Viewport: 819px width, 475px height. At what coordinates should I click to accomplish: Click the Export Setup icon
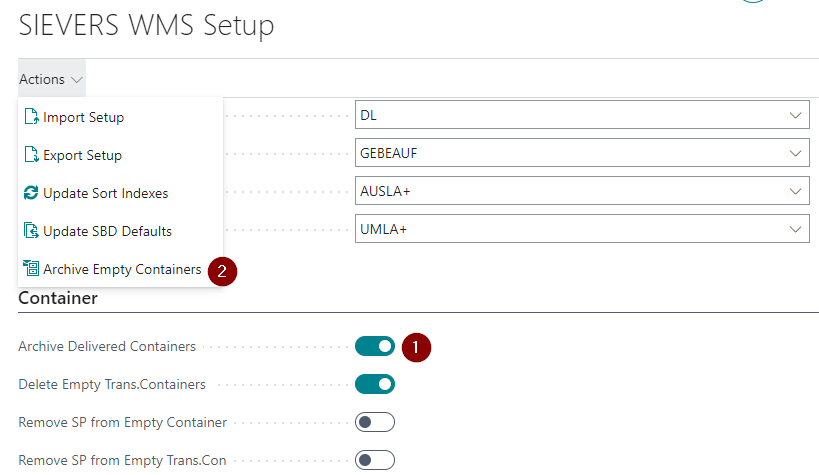click(31, 155)
